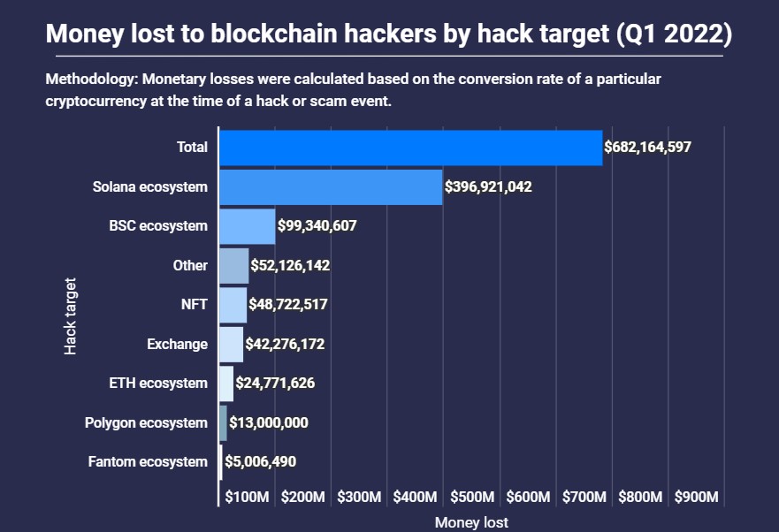Click the NFT bar
The width and height of the screenshot is (779, 532).
(x=233, y=305)
